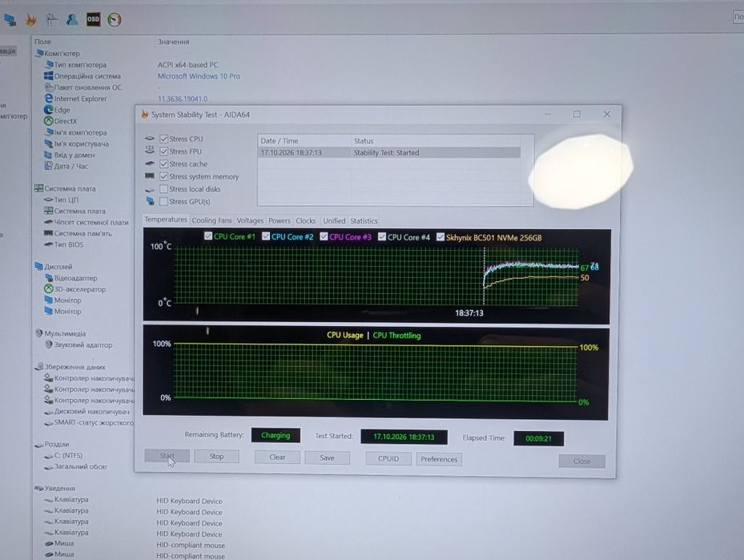Stop the stability test
Viewport: 744px width, 560px height.
[216, 456]
